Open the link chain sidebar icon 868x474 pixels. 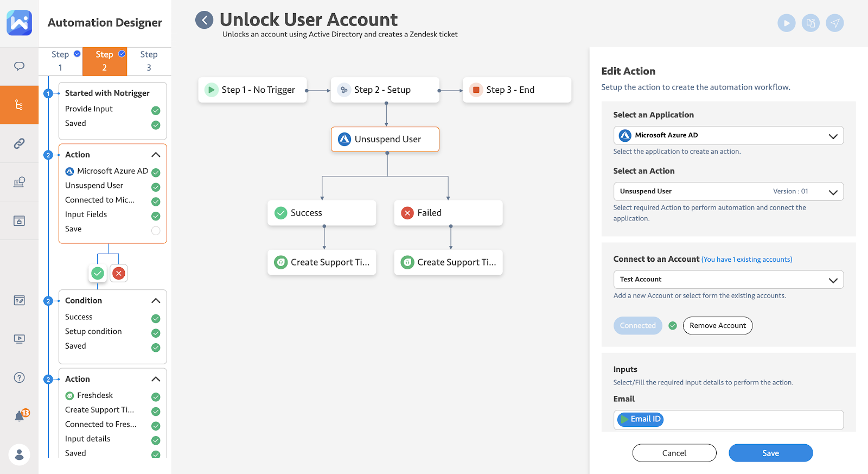(x=19, y=143)
